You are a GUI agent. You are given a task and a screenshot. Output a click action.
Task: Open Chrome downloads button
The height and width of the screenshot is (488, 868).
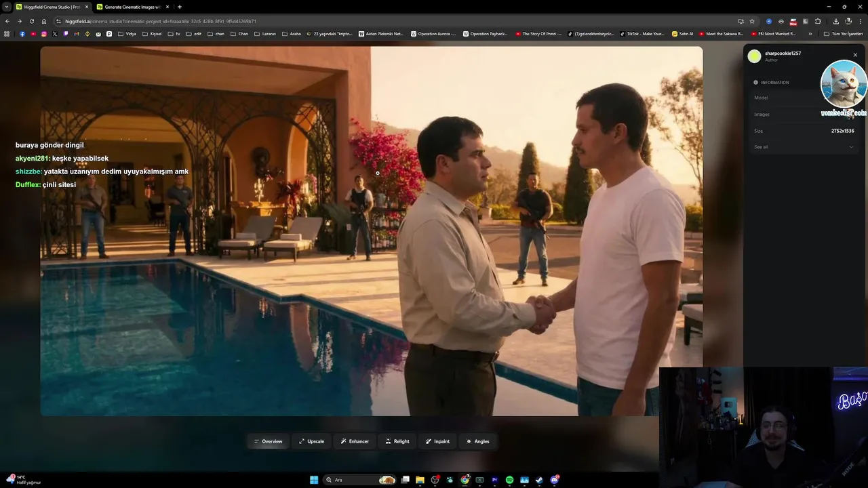pyautogui.click(x=836, y=21)
